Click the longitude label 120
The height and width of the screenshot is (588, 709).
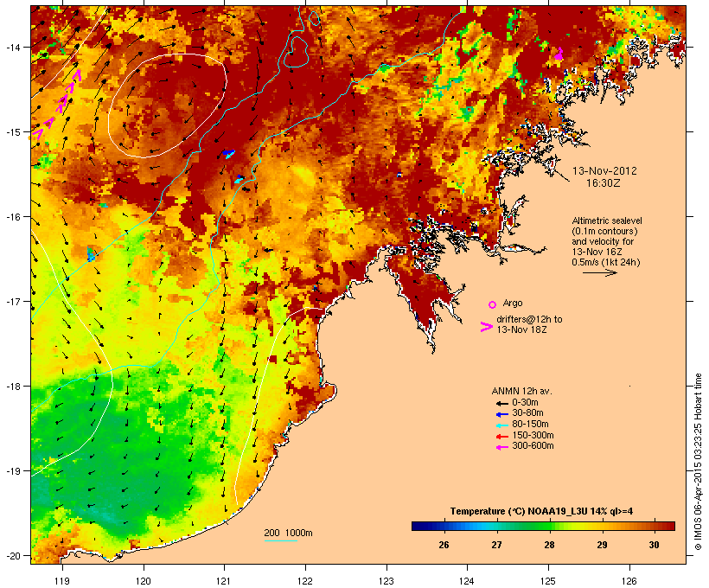[144, 581]
